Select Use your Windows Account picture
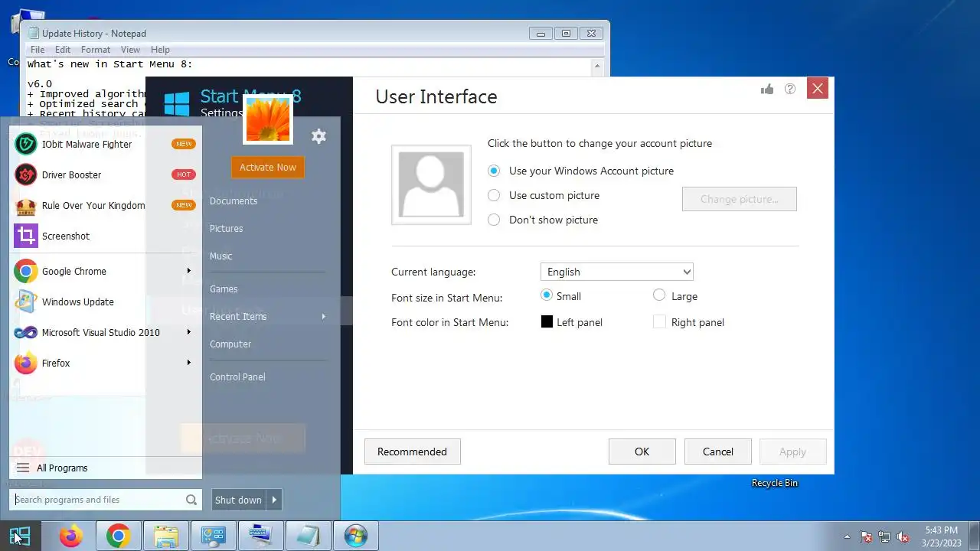Screen dimensions: 980x551 pos(494,171)
